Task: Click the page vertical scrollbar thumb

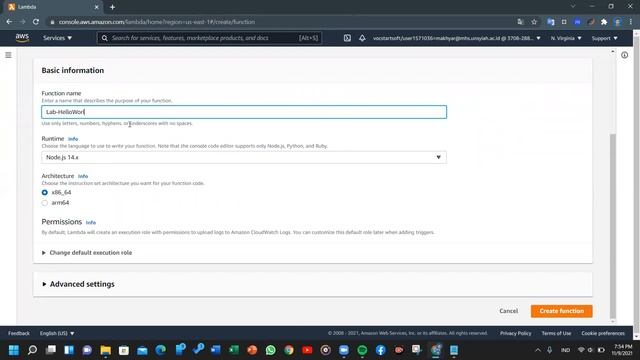Action: 612,226
